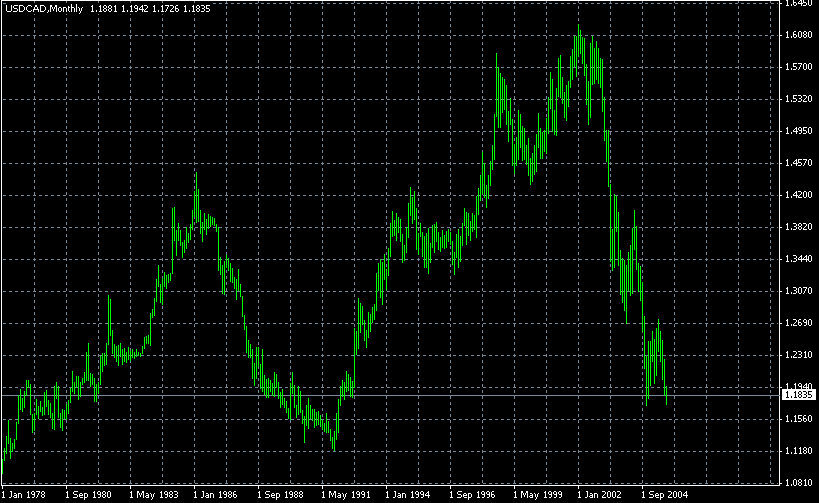Image resolution: width=819 pixels, height=503 pixels.
Task: Click the 1 Sep 1980 date label
Action: tap(88, 495)
